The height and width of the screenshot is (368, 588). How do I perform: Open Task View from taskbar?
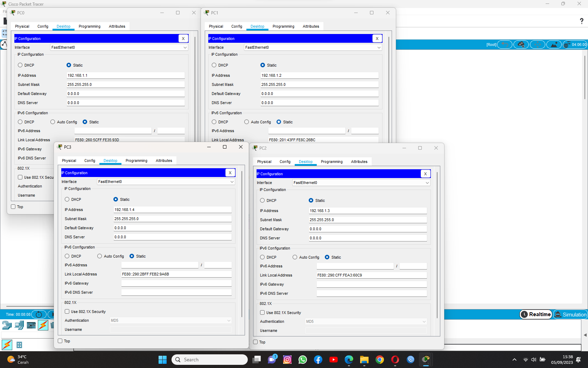click(257, 360)
